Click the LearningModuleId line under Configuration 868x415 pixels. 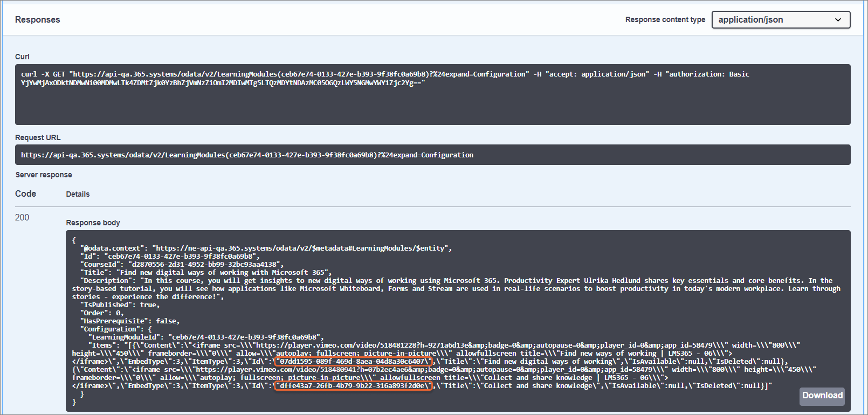pos(206,337)
